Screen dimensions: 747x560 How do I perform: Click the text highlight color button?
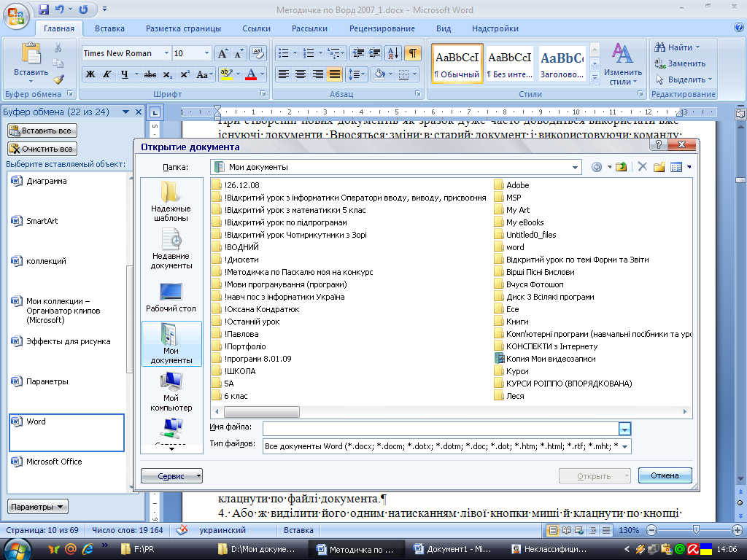click(226, 74)
